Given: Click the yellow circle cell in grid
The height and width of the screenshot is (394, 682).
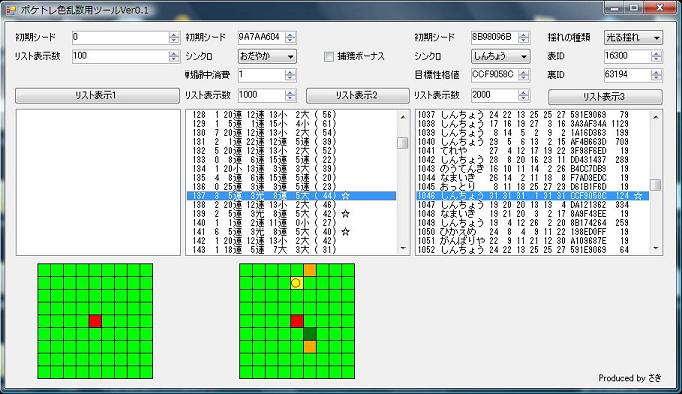Looking at the screenshot, I should click(x=296, y=283).
